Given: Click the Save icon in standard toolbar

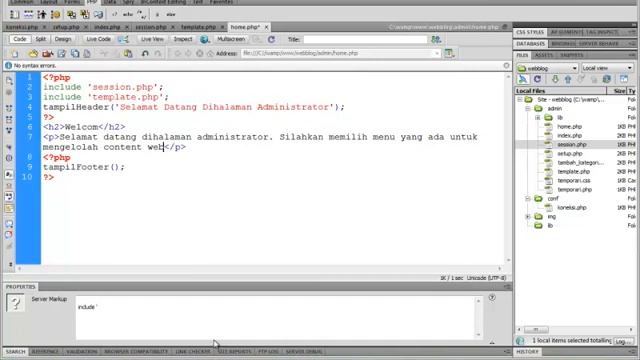Looking at the screenshot, I should point(62,53).
